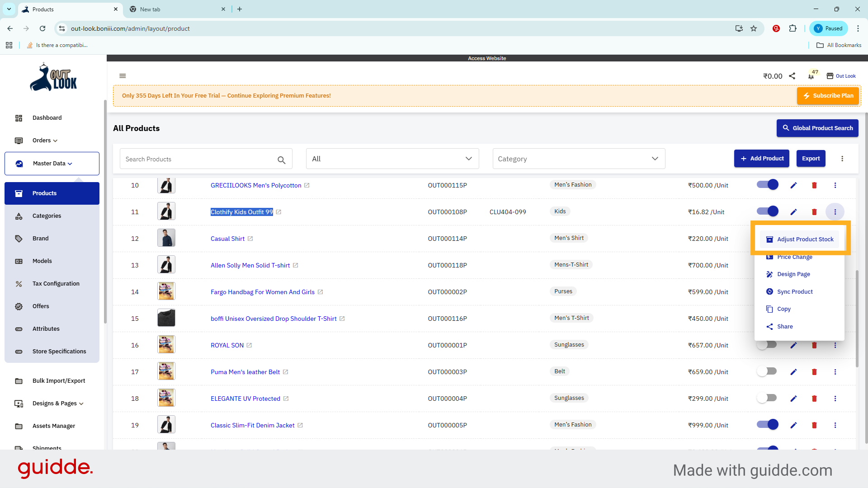Viewport: 868px width, 488px height.
Task: Expand the All filter dropdown
Action: pos(392,159)
